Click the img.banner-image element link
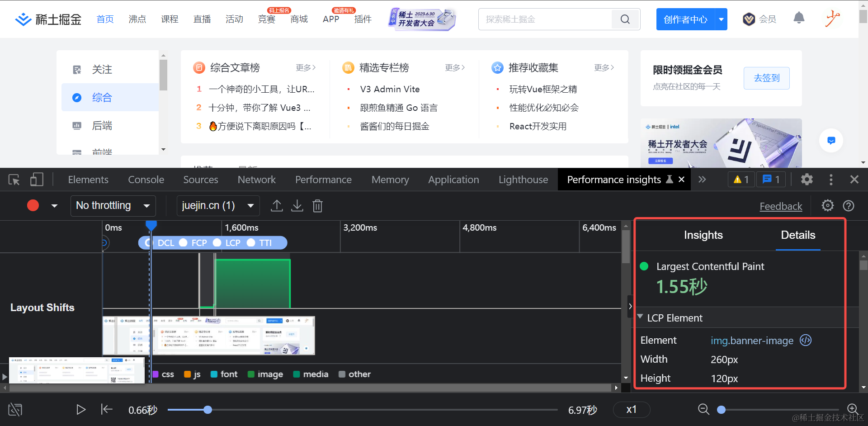This screenshot has width=868, height=426. click(x=752, y=341)
